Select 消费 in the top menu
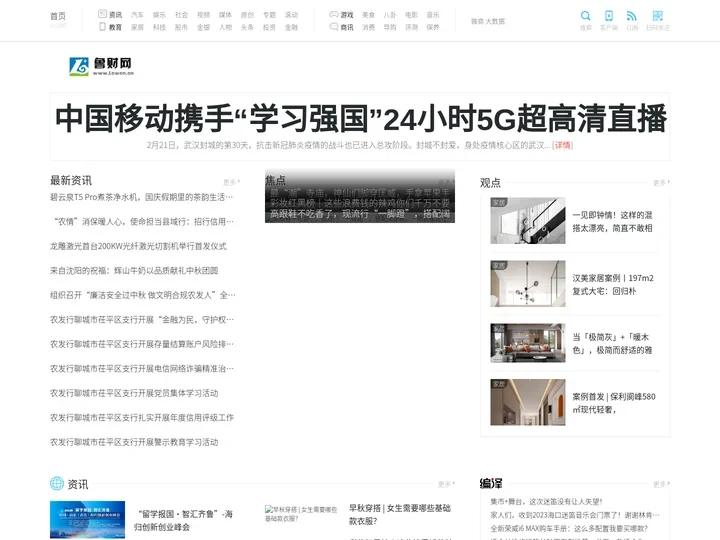The image size is (720, 540). click(x=368, y=27)
